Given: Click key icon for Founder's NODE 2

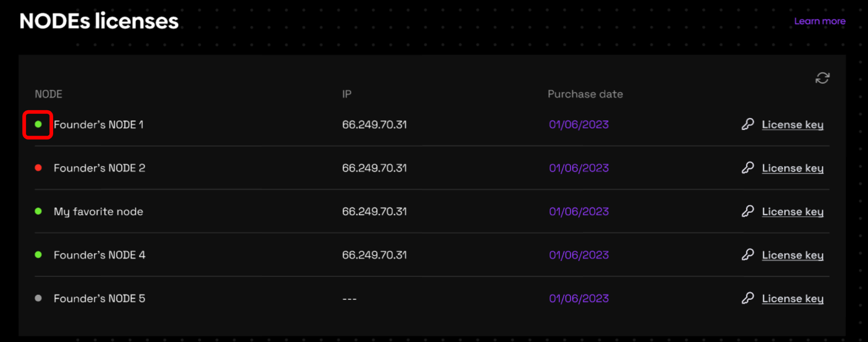Looking at the screenshot, I should 748,168.
